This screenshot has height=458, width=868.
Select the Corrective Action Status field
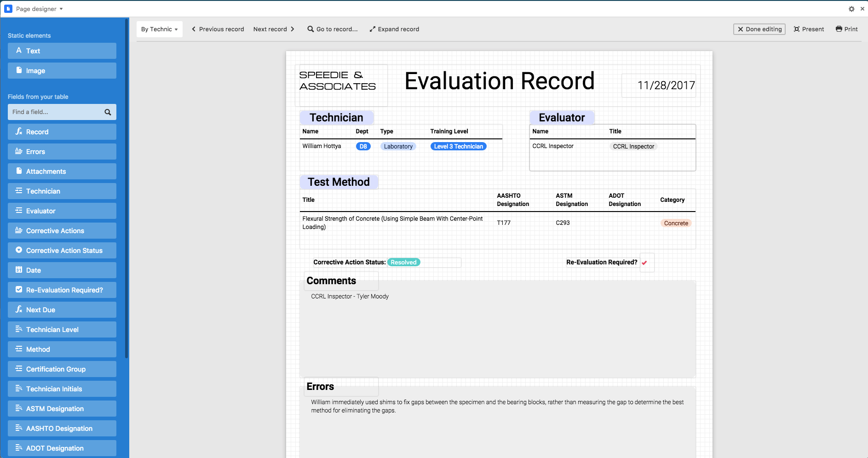[62, 250]
